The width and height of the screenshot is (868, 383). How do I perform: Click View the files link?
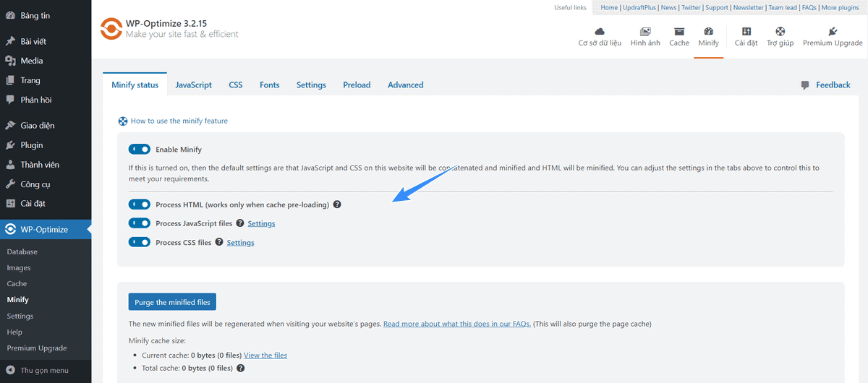[265, 356]
